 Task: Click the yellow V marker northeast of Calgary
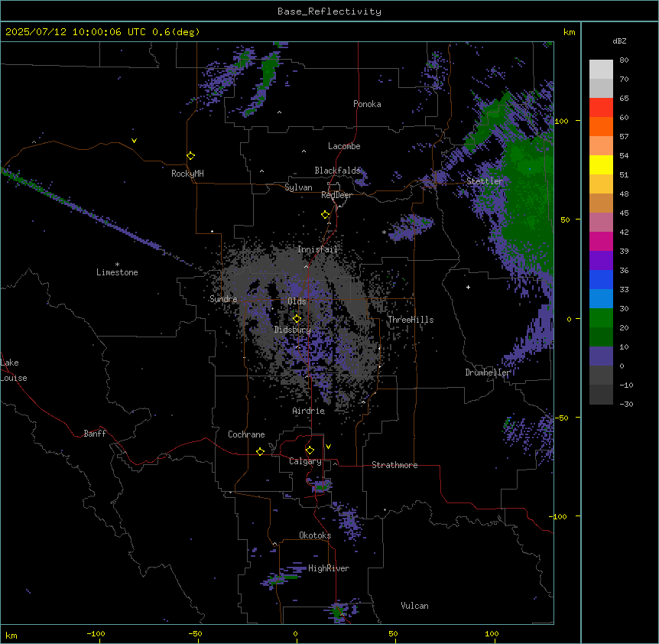click(x=328, y=447)
